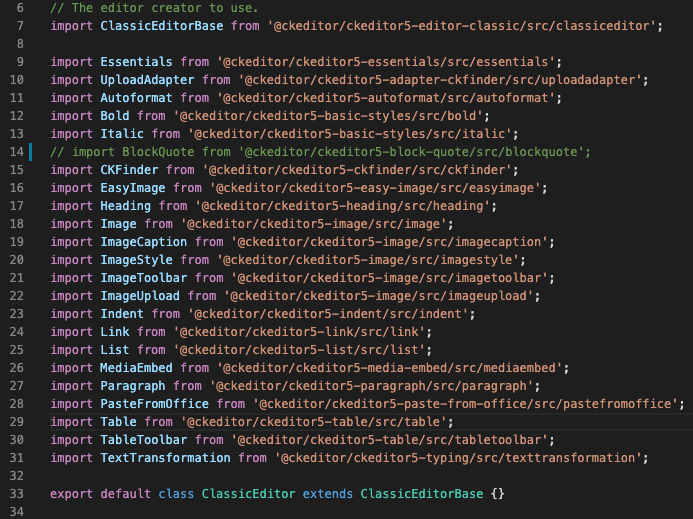Click line number 14 in the gutter
Viewport: 693px width, 519px height.
pos(16,152)
